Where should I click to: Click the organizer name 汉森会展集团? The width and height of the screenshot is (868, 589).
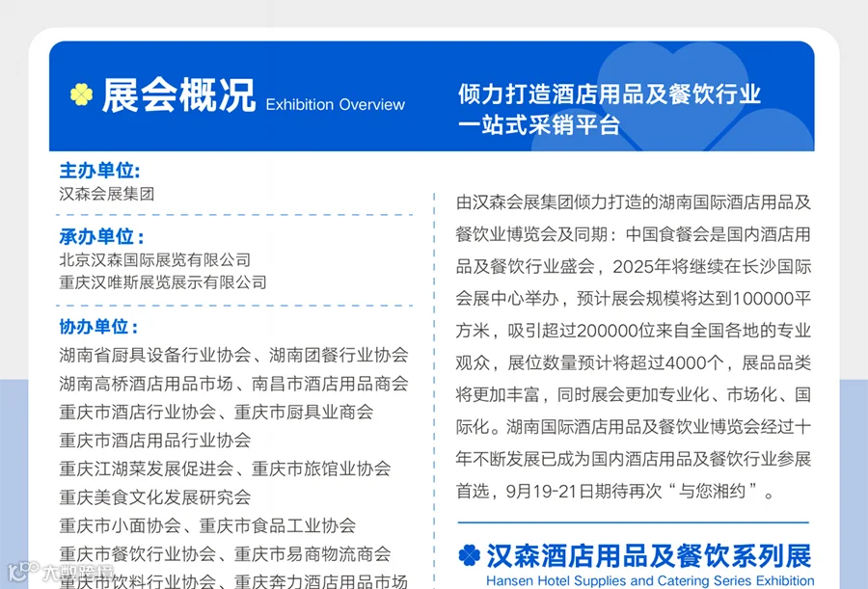(x=107, y=194)
